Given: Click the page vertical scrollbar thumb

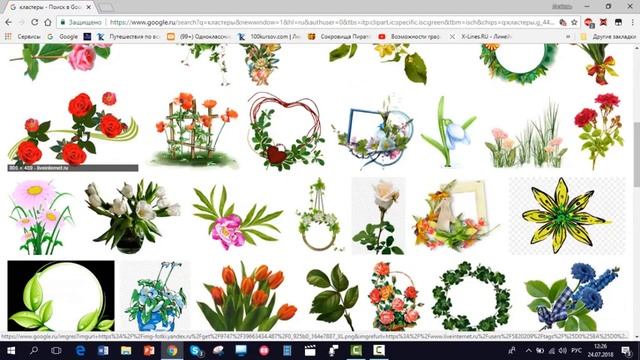Looking at the screenshot, I should click(x=636, y=155).
